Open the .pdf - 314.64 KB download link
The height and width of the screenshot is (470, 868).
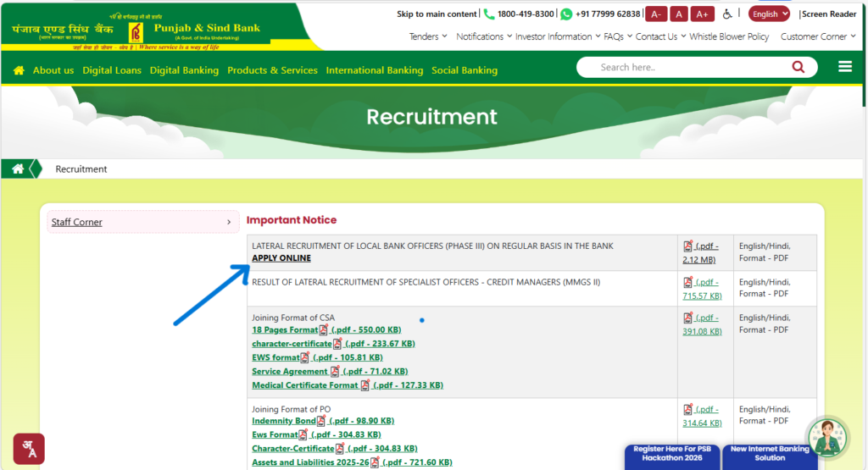(702, 417)
